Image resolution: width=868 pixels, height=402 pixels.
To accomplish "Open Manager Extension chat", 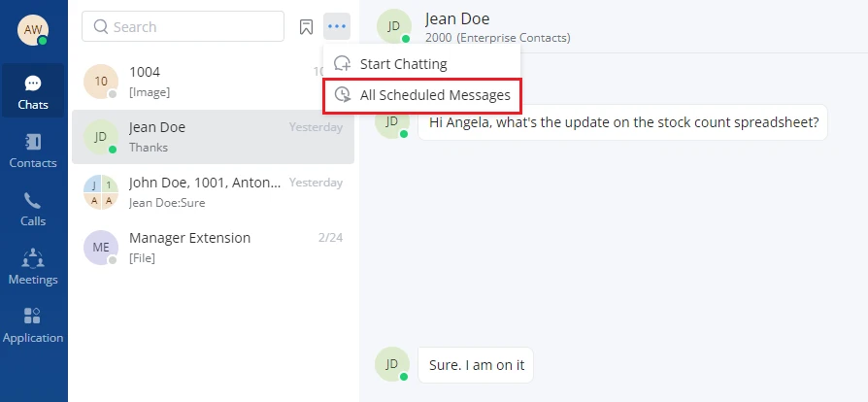I will pos(214,248).
